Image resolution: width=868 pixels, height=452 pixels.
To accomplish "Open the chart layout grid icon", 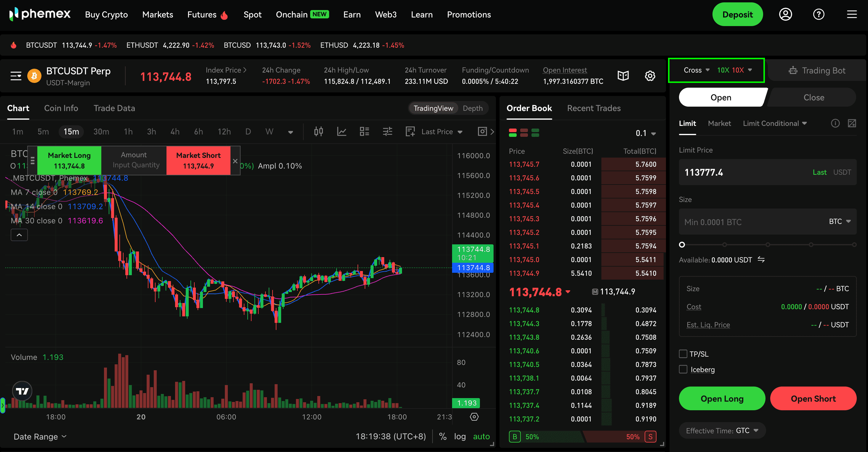I will point(364,132).
